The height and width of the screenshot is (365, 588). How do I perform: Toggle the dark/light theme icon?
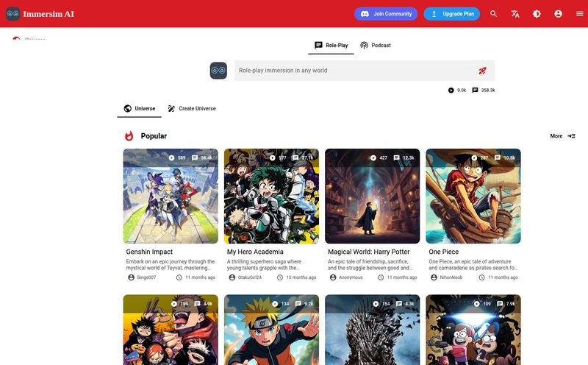[x=537, y=14]
